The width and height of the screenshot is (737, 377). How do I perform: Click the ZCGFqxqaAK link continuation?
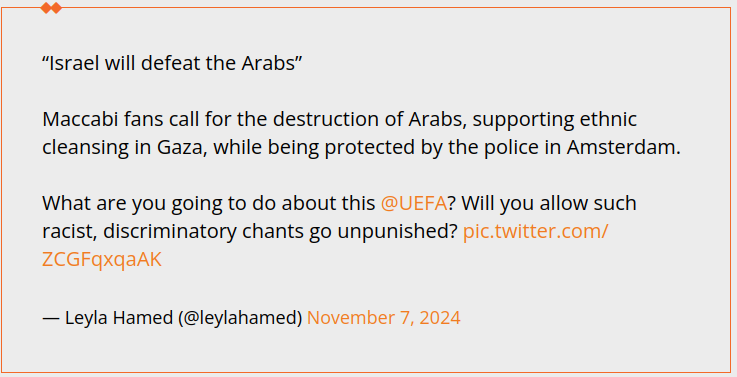click(x=102, y=259)
